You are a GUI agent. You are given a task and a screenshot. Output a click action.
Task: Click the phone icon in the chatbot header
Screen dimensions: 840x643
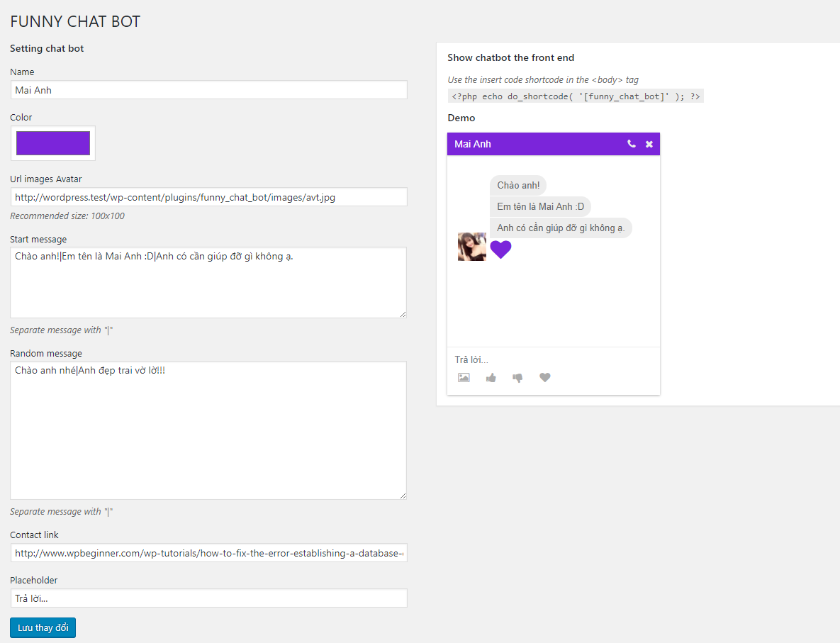(631, 143)
